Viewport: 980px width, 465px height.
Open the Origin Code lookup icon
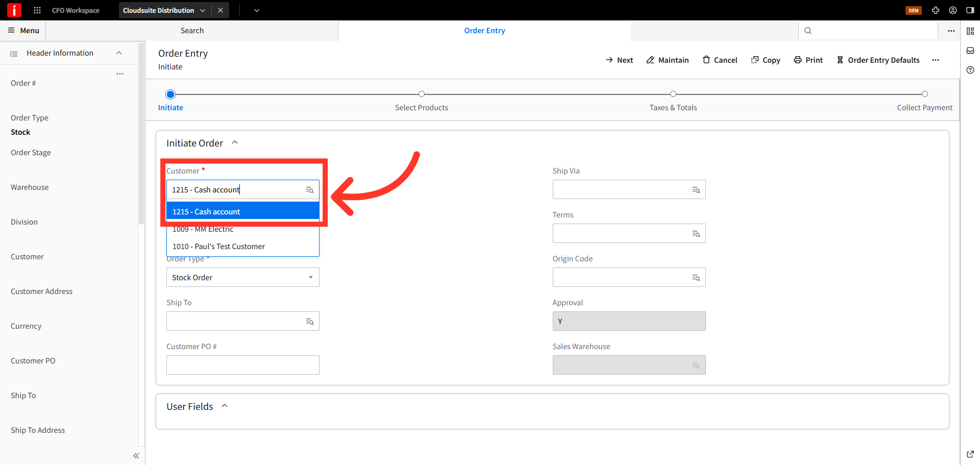point(696,278)
